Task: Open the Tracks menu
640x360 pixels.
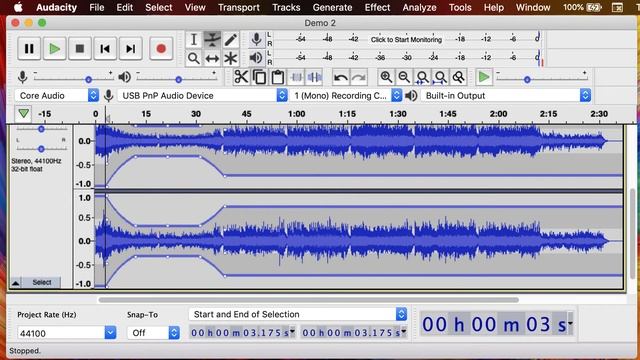Action: pos(286,7)
